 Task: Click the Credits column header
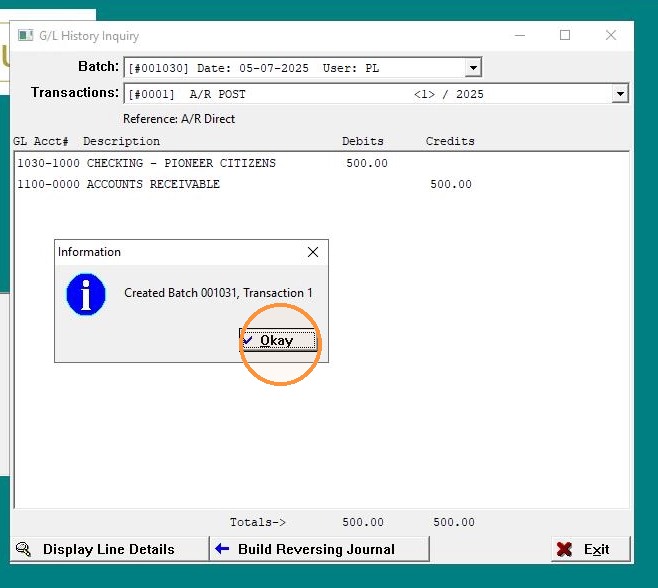click(450, 141)
